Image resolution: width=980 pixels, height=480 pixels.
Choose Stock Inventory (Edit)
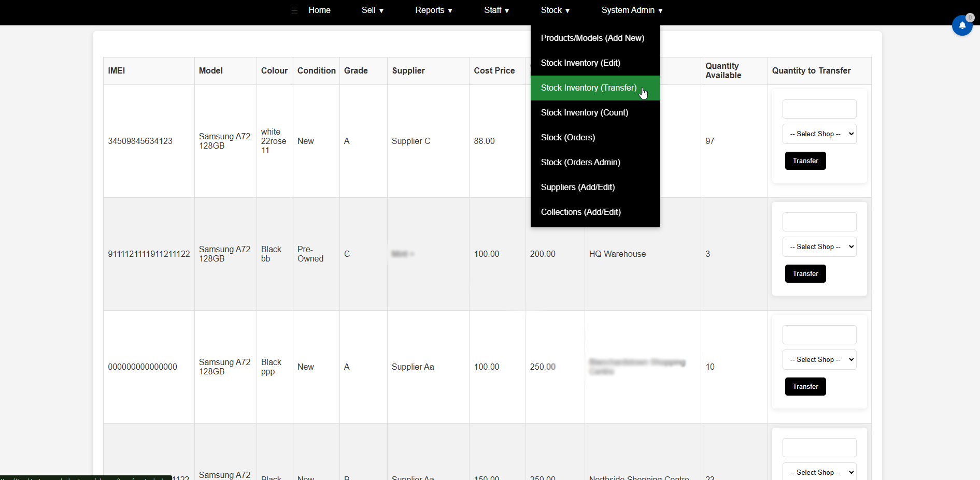[595, 63]
